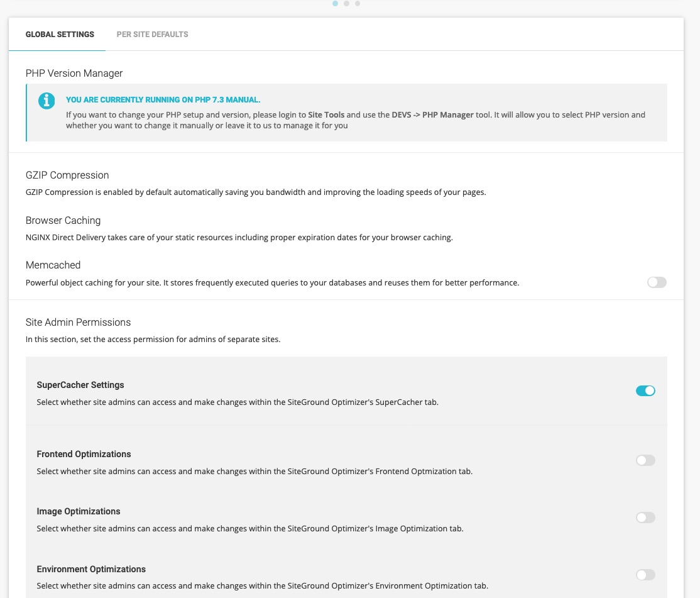Click the NGINX Direct Delivery description text
700x598 pixels.
click(239, 237)
